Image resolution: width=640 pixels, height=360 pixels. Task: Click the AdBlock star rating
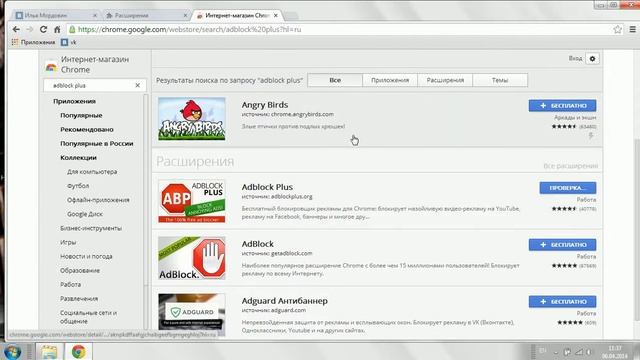pos(564,266)
